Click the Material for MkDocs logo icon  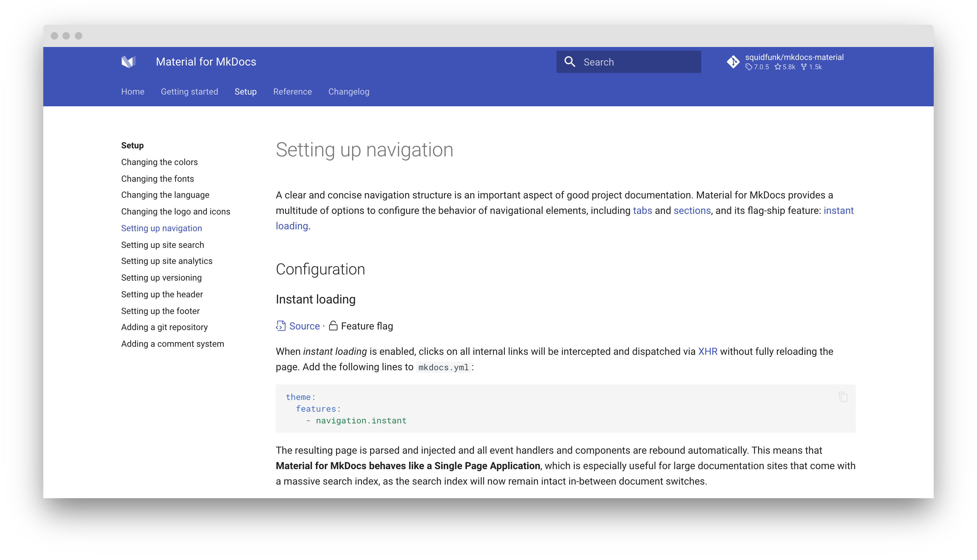coord(129,62)
